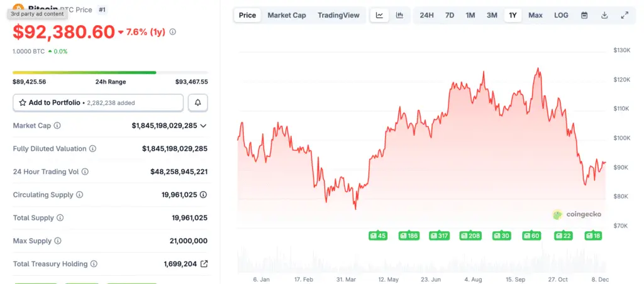This screenshot has width=644, height=284.
Task: Click the price alert bell icon
Action: [198, 102]
